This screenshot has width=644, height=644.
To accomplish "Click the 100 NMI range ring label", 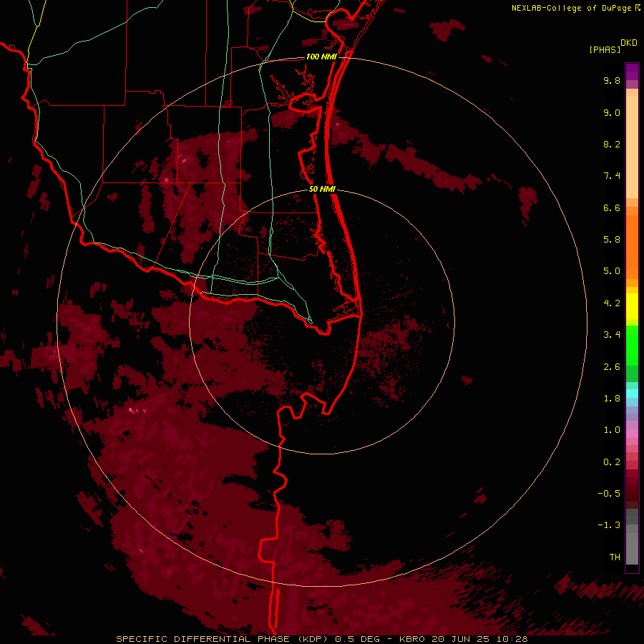I will point(321,57).
